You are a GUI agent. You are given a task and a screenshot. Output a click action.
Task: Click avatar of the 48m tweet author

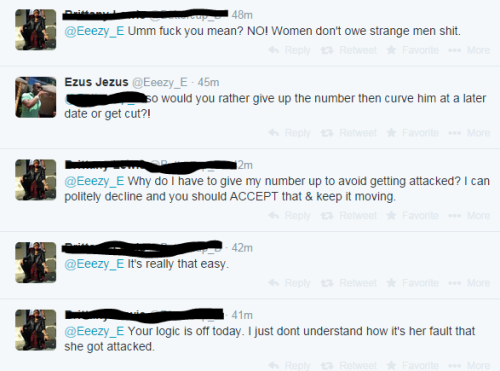tap(36, 30)
